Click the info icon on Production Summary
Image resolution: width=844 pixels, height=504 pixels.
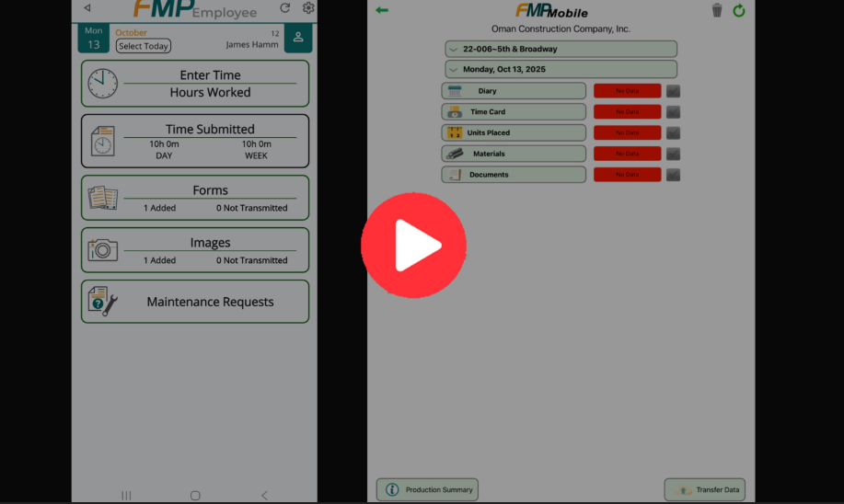392,489
